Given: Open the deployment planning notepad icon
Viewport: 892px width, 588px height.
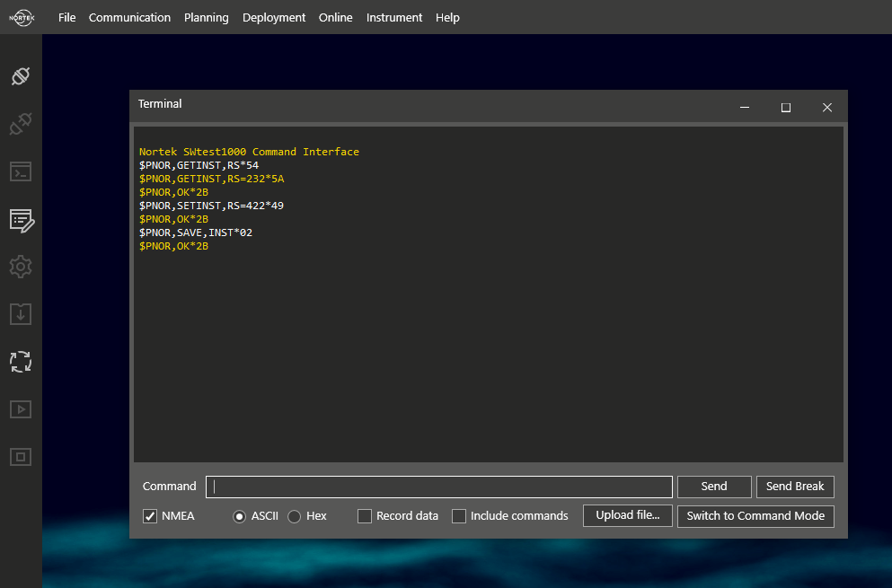Looking at the screenshot, I should click(x=22, y=220).
